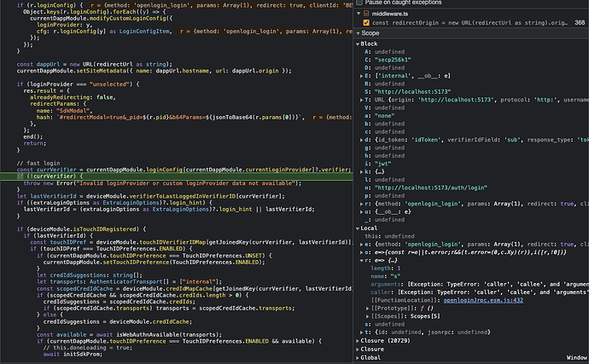
Task: Expand the Local e: {method} entry
Action: click(x=361, y=245)
